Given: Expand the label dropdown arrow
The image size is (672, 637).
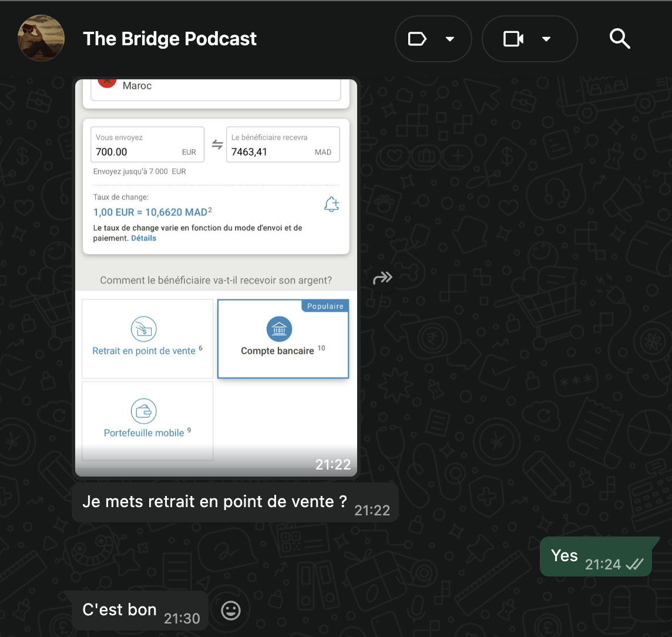Looking at the screenshot, I should pyautogui.click(x=449, y=39).
